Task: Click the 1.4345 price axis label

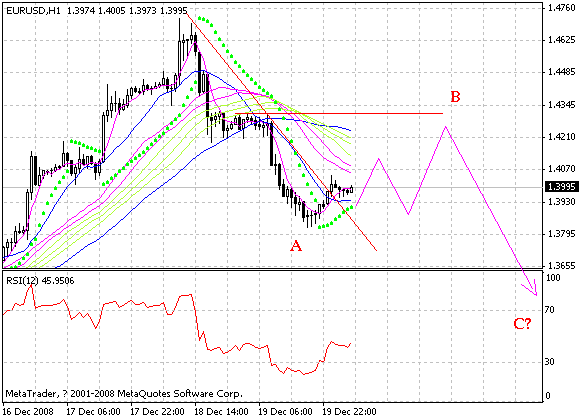Action: (562, 105)
